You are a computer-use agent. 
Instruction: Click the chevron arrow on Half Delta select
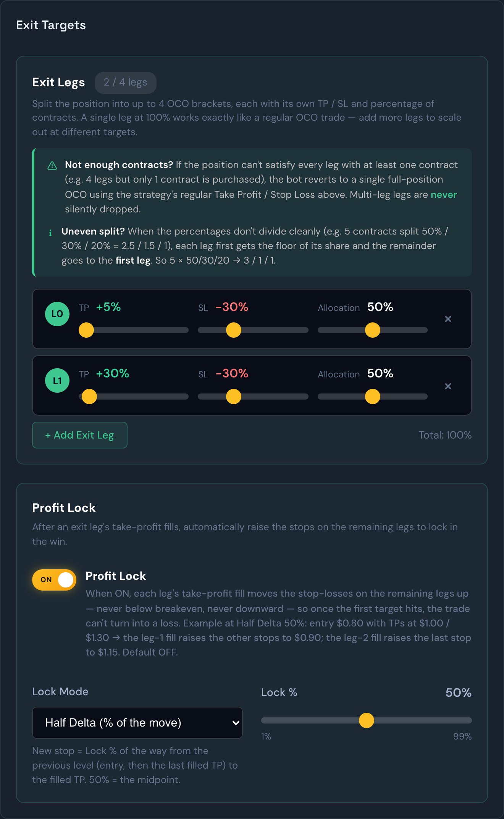tap(236, 723)
